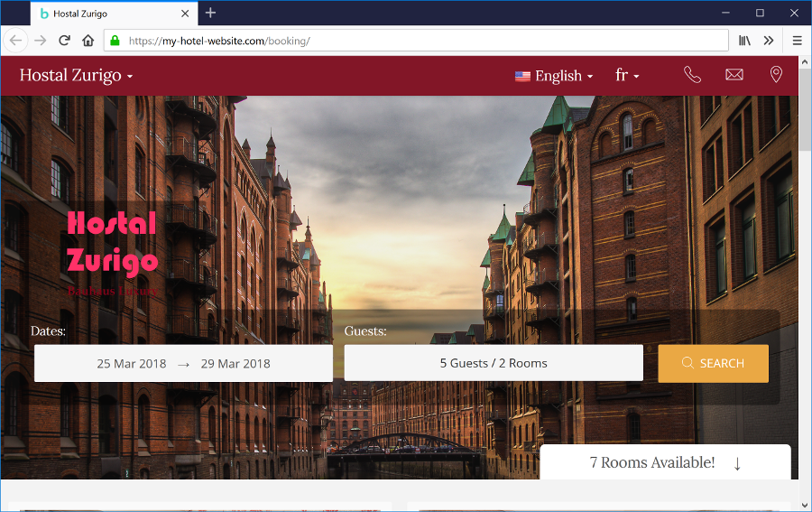Minimize the browser window
The image size is (812, 512).
point(725,13)
